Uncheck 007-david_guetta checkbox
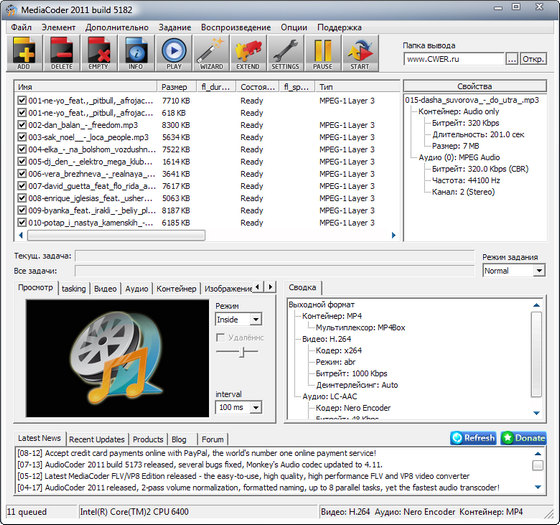Screen dimensions: 560x525 click(22, 186)
